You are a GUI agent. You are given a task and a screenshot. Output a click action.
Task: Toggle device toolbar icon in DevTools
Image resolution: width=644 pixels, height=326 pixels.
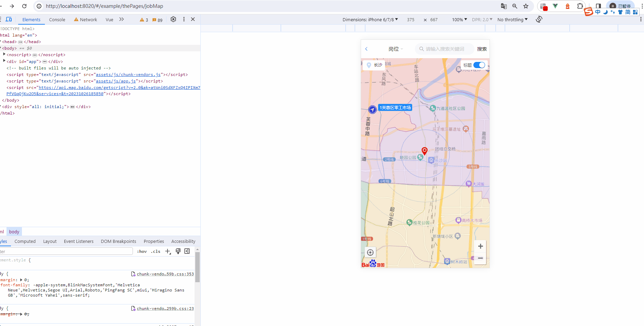(x=9, y=19)
